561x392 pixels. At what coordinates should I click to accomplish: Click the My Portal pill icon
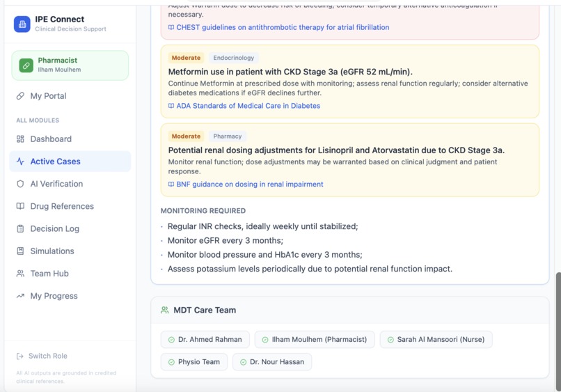[20, 96]
